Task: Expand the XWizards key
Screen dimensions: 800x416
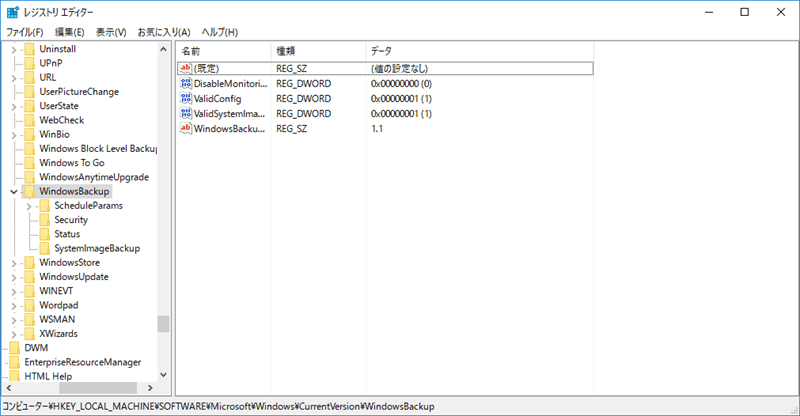Action: tap(14, 335)
